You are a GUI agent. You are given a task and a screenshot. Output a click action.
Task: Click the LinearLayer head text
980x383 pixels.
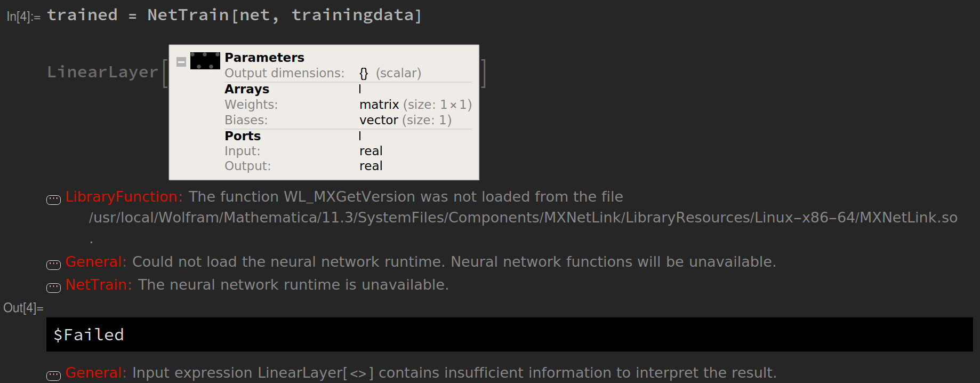102,72
